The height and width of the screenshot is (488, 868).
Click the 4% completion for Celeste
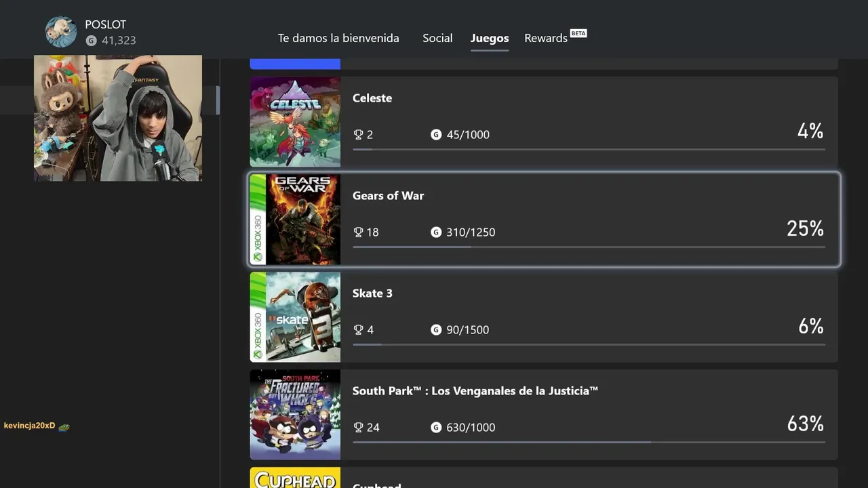[x=810, y=131]
